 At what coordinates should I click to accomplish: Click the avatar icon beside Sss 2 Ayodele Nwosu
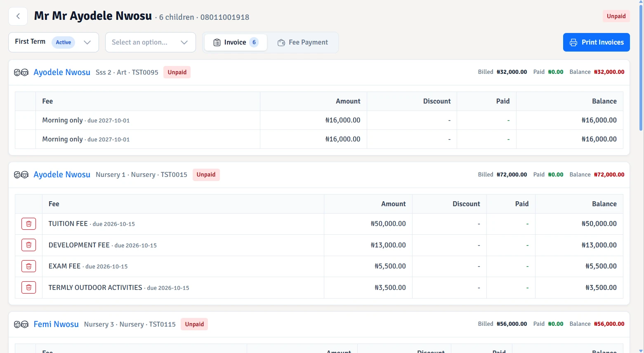[21, 73]
